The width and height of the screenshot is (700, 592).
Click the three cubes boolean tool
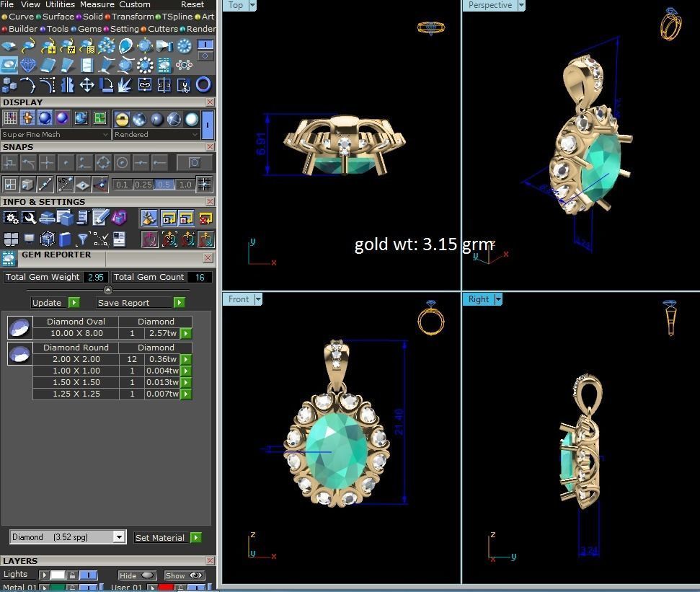click(9, 85)
